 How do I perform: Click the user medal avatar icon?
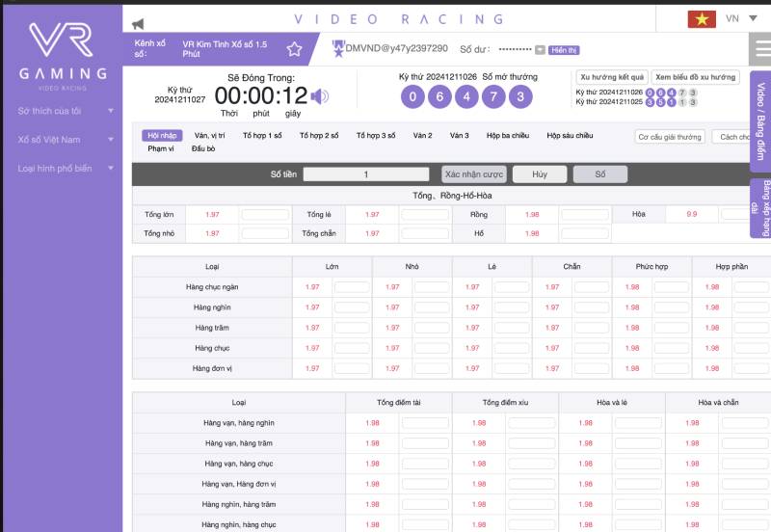[338, 47]
